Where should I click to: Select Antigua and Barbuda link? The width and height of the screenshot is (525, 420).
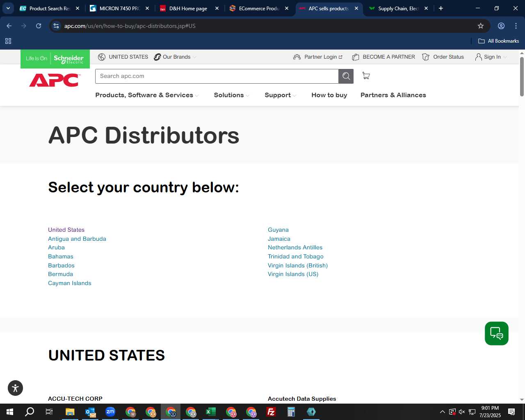coord(77,239)
